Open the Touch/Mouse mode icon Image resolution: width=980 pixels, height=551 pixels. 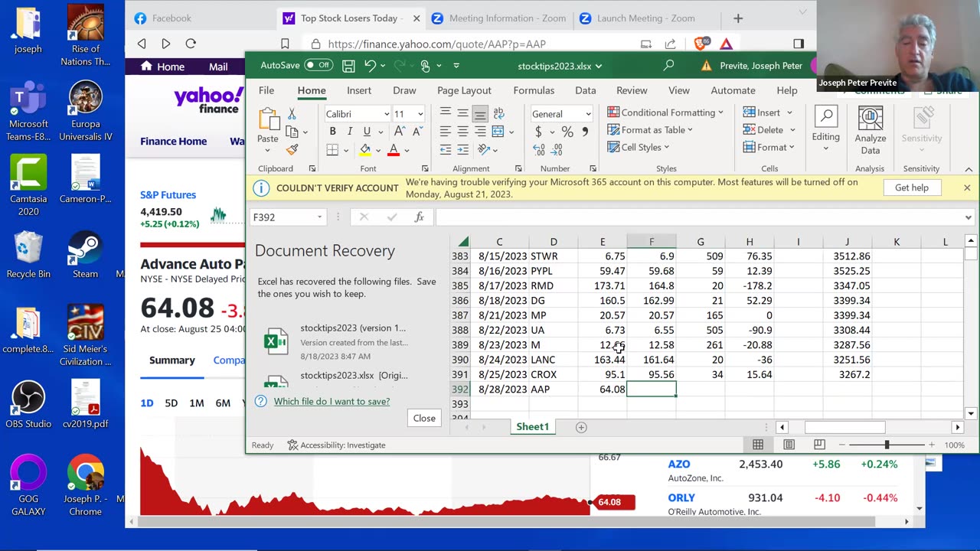point(426,66)
